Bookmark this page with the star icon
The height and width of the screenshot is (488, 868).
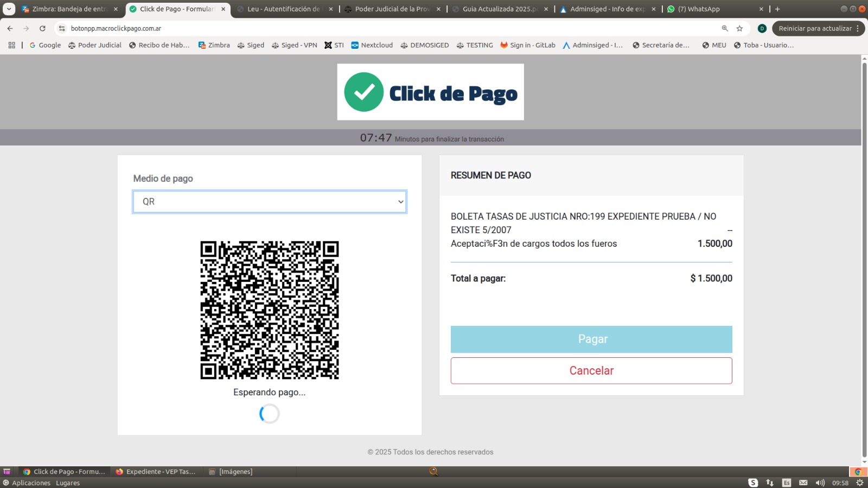(739, 28)
